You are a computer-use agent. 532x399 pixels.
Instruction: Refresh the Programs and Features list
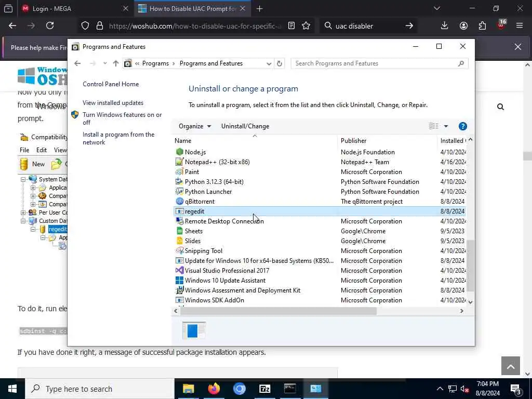pyautogui.click(x=279, y=63)
